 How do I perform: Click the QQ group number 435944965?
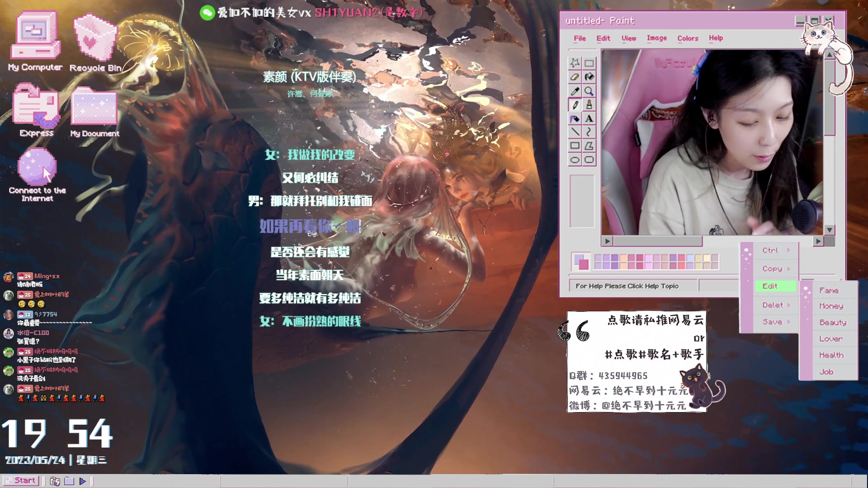tap(623, 375)
